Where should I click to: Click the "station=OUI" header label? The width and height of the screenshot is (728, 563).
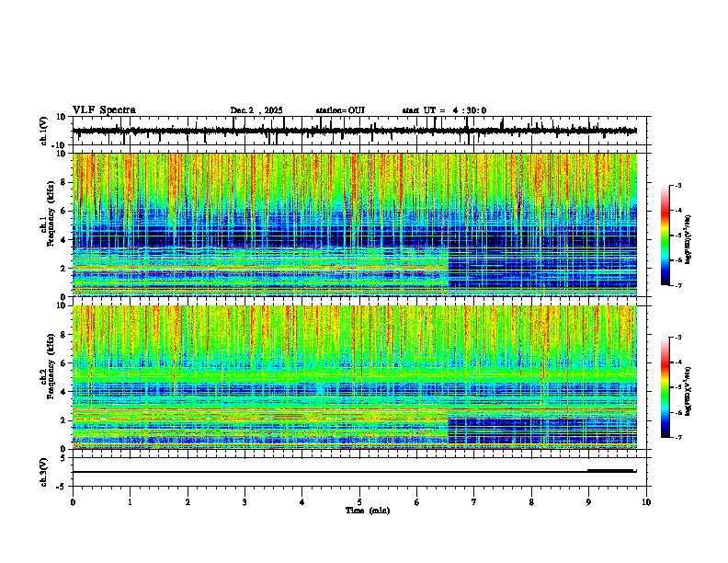[x=340, y=110]
